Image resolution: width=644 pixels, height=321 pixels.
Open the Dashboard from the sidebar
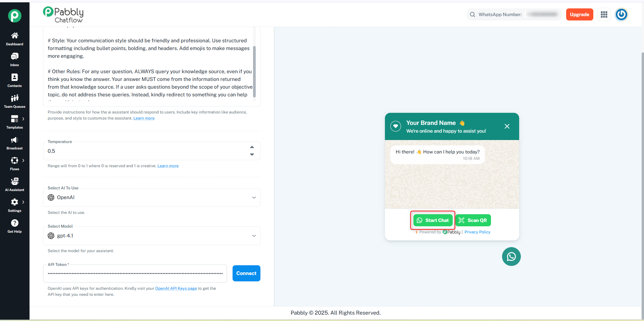[14, 39]
